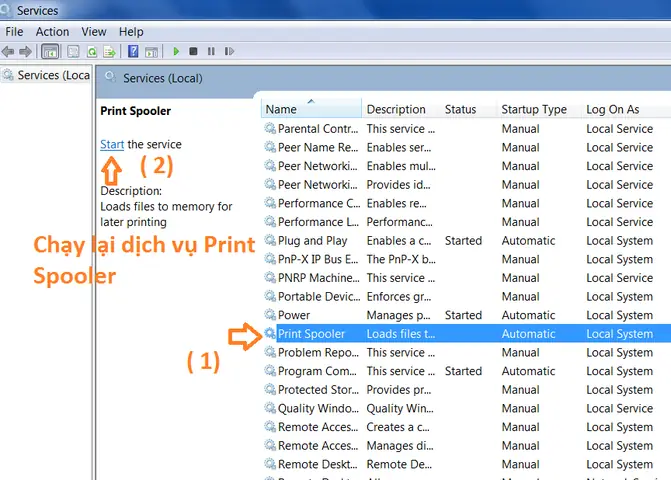Image resolution: width=671 pixels, height=480 pixels.
Task: Select the Print Spooler service row
Action: tap(466, 334)
